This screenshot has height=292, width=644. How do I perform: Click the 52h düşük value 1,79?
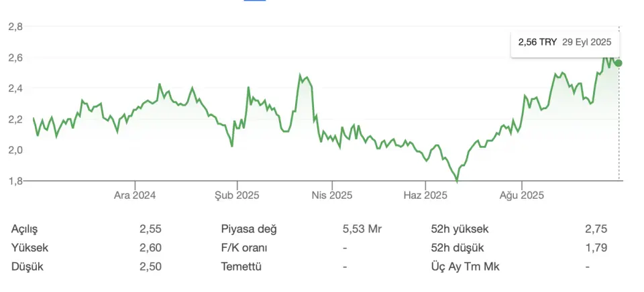click(596, 248)
